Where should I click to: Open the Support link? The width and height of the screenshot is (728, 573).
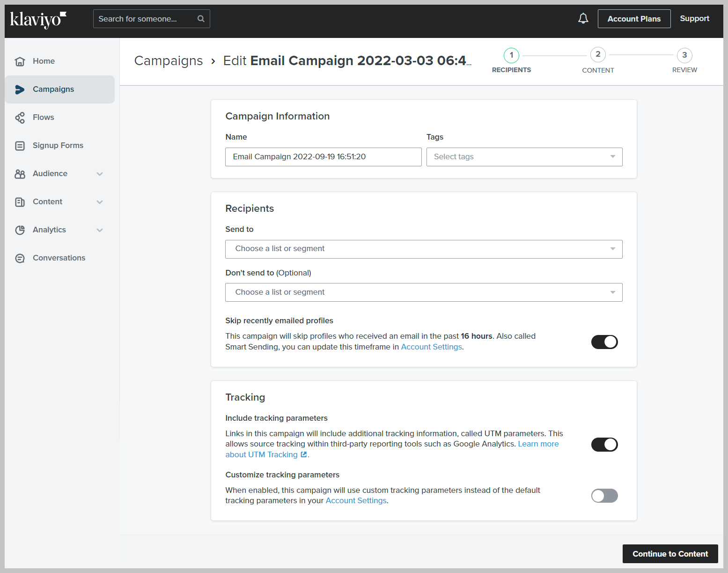(694, 19)
